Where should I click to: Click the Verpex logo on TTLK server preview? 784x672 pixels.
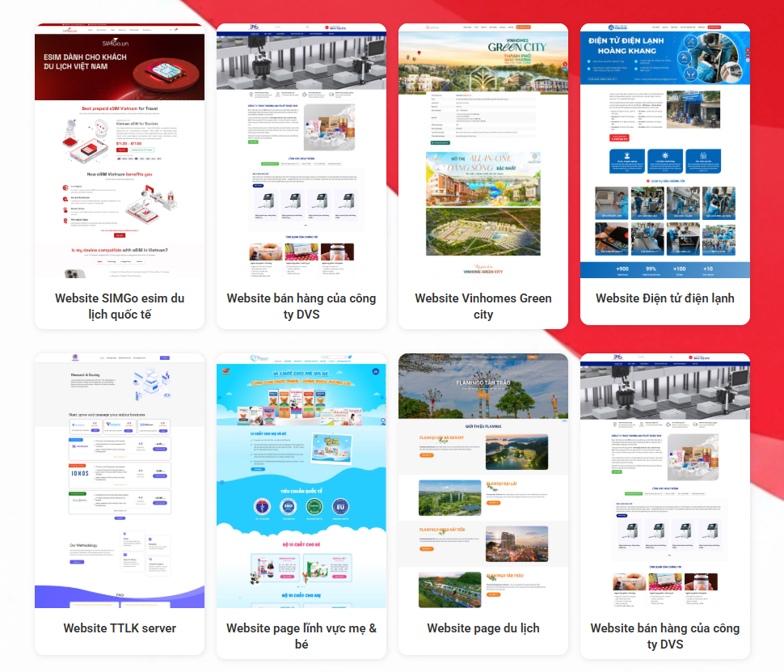coord(114,425)
